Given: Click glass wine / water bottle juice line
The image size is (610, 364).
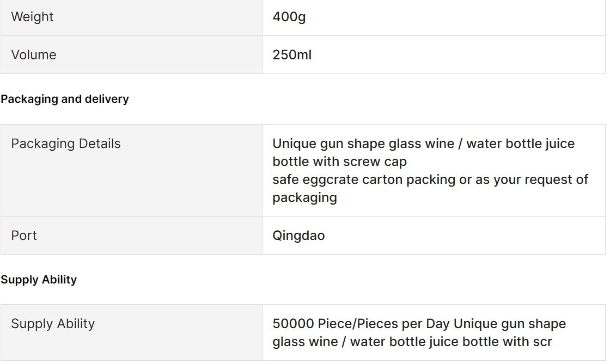Looking at the screenshot, I should pos(412,342).
